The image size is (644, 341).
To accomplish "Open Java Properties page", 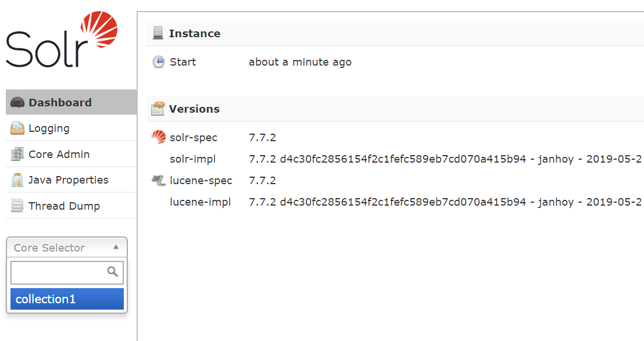I will pyautogui.click(x=68, y=180).
